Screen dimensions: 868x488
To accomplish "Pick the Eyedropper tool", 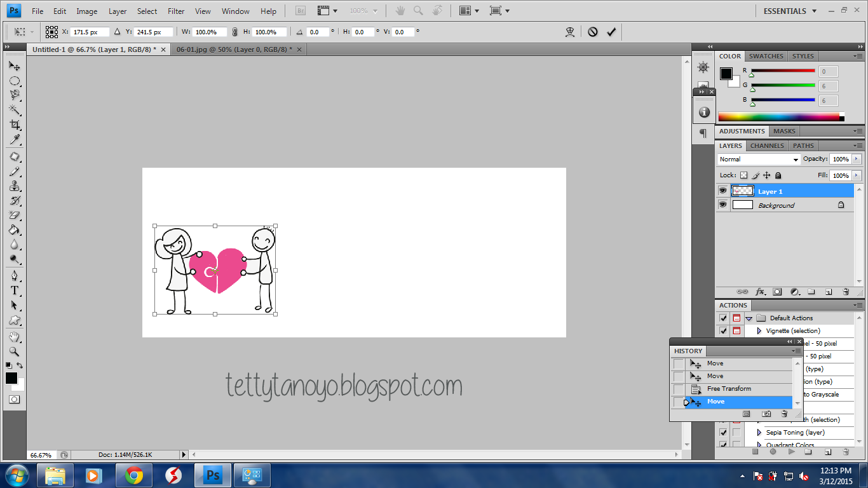I will [14, 140].
